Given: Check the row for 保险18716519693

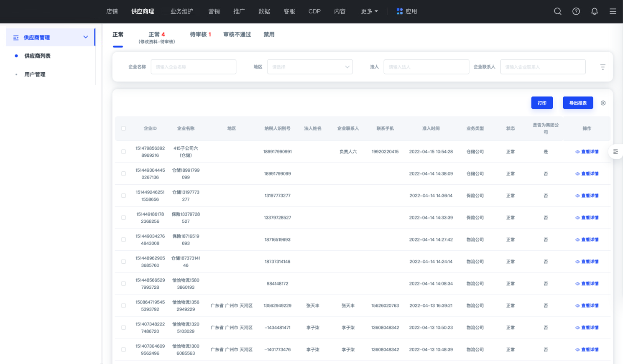Looking at the screenshot, I should point(123,239).
